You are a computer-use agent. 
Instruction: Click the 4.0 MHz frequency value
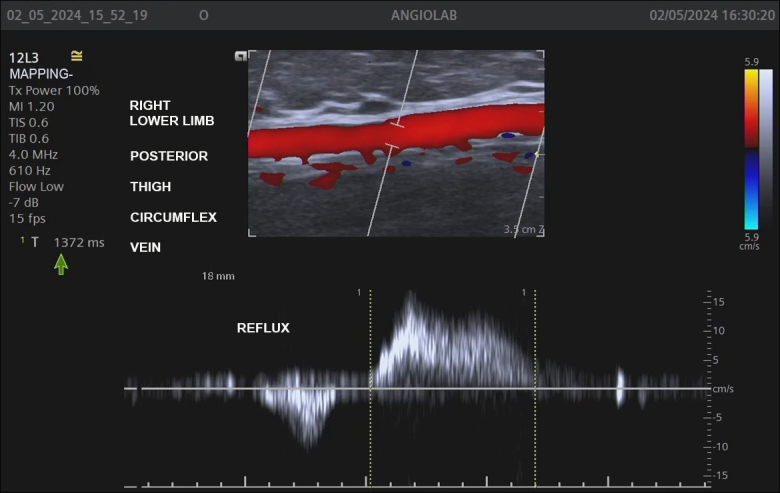click(33, 154)
